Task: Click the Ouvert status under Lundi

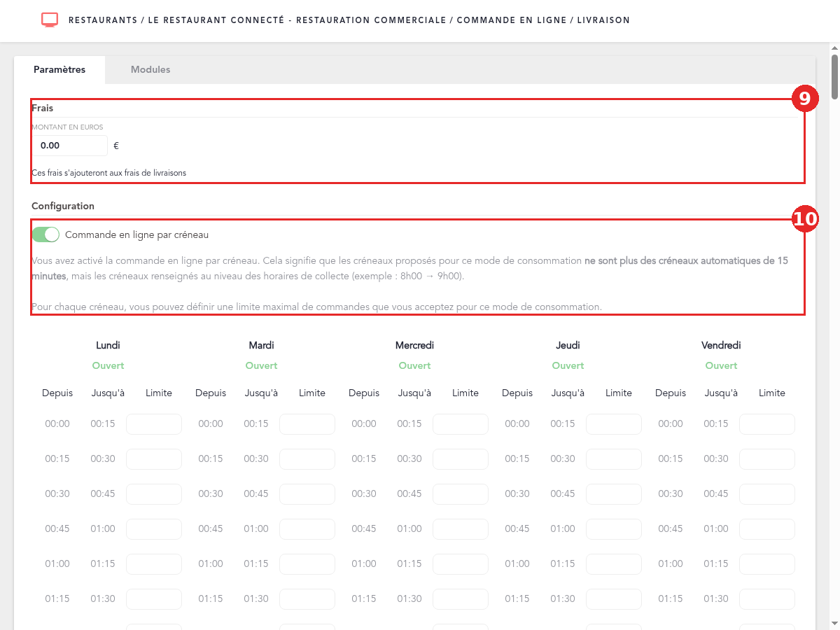Action: 108,365
